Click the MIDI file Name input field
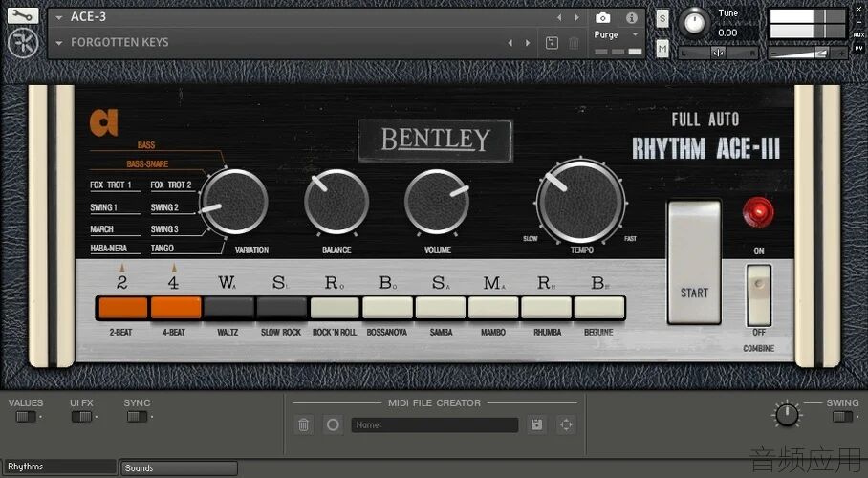This screenshot has width=868, height=478. tap(435, 424)
